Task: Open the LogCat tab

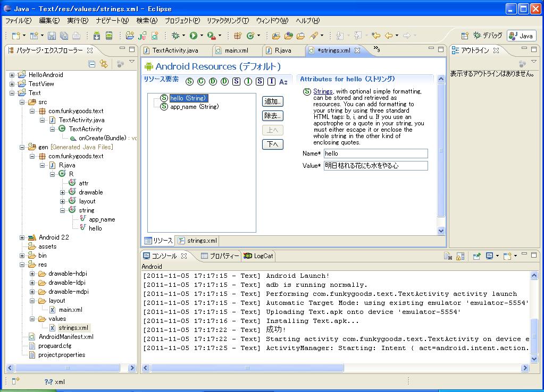Action: pos(258,256)
